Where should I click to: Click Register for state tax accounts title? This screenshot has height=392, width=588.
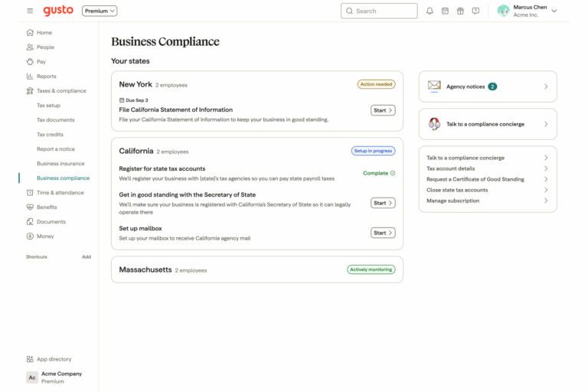click(162, 168)
